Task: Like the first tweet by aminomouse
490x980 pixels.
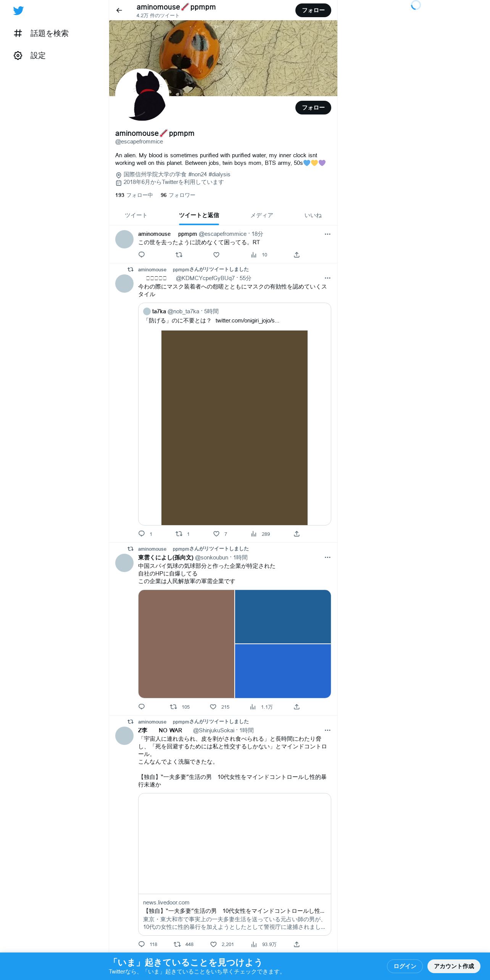Action: point(216,255)
